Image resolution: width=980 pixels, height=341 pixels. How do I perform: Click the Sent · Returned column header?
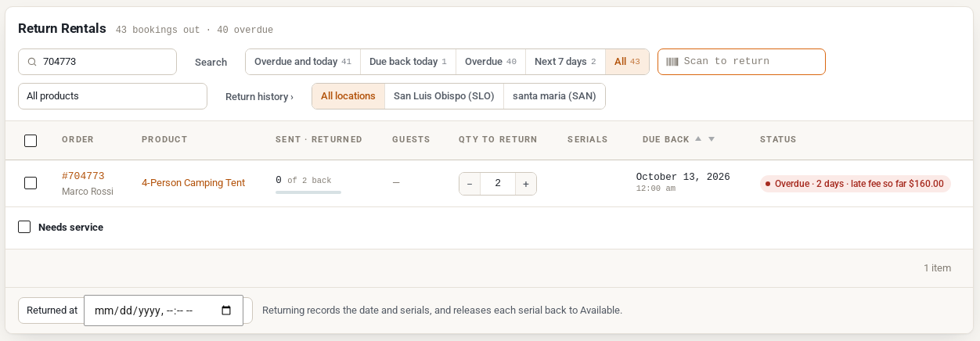(319, 139)
